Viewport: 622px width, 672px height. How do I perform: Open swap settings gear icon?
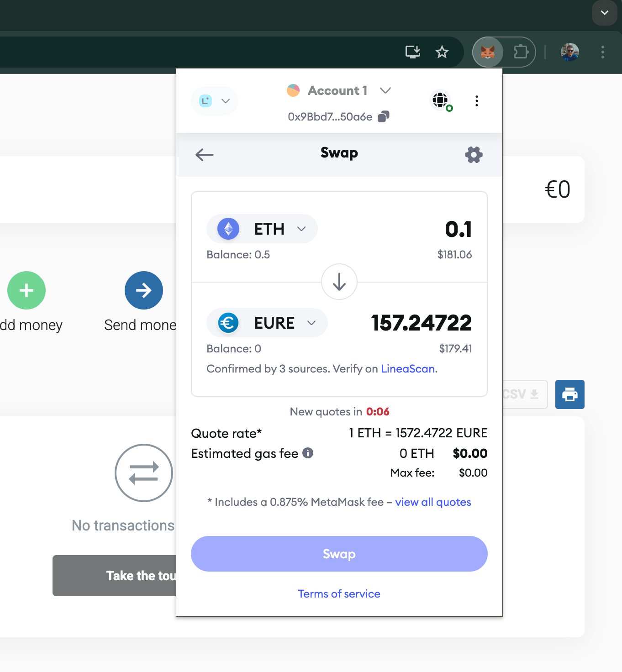474,155
